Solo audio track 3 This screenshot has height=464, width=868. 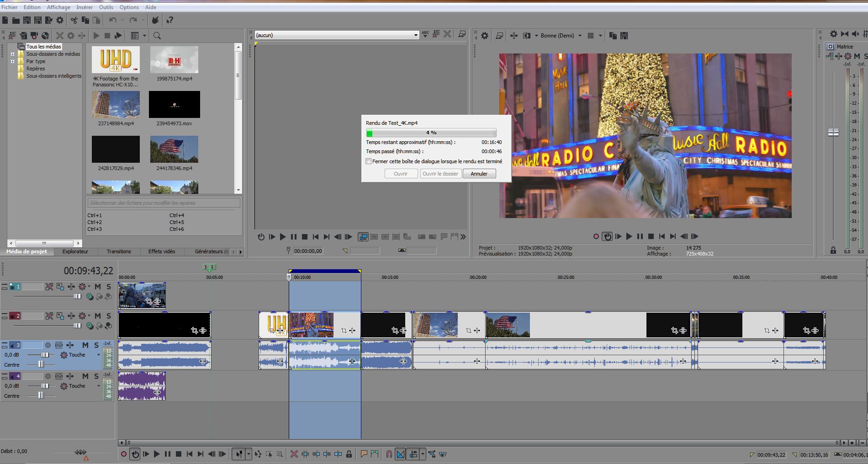[x=96, y=345]
